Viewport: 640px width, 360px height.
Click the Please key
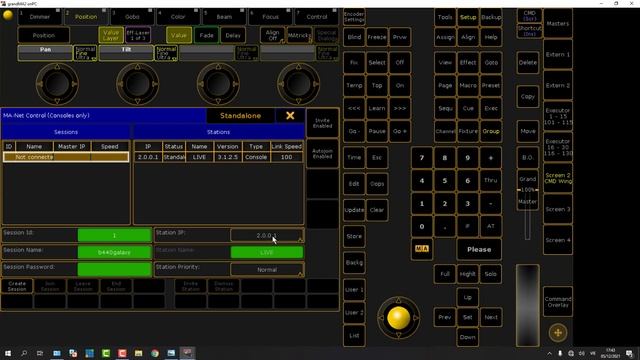(479, 249)
